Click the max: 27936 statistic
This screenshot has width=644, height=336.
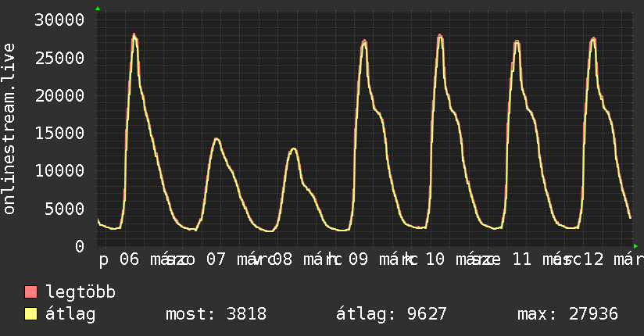pyautogui.click(x=567, y=314)
